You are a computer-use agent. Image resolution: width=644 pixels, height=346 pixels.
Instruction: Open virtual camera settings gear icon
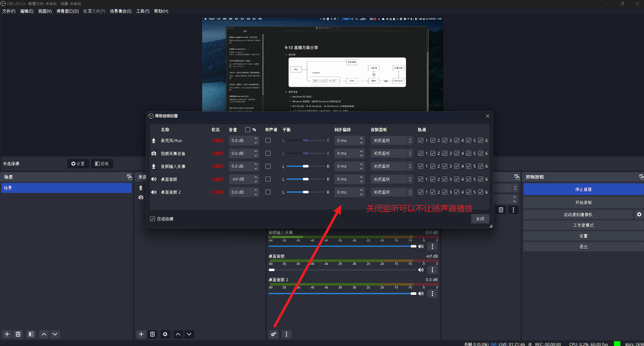(x=639, y=214)
